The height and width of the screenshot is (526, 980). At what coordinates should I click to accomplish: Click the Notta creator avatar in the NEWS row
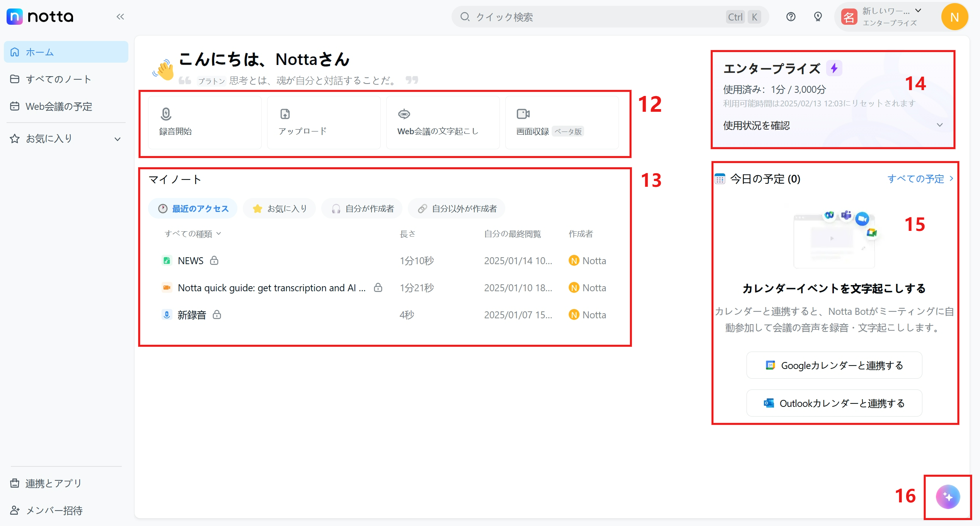pyautogui.click(x=574, y=261)
